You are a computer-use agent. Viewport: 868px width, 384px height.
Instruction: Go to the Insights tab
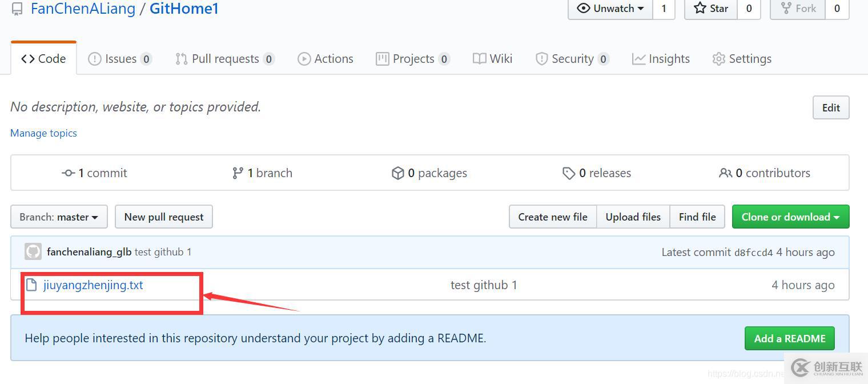click(661, 59)
